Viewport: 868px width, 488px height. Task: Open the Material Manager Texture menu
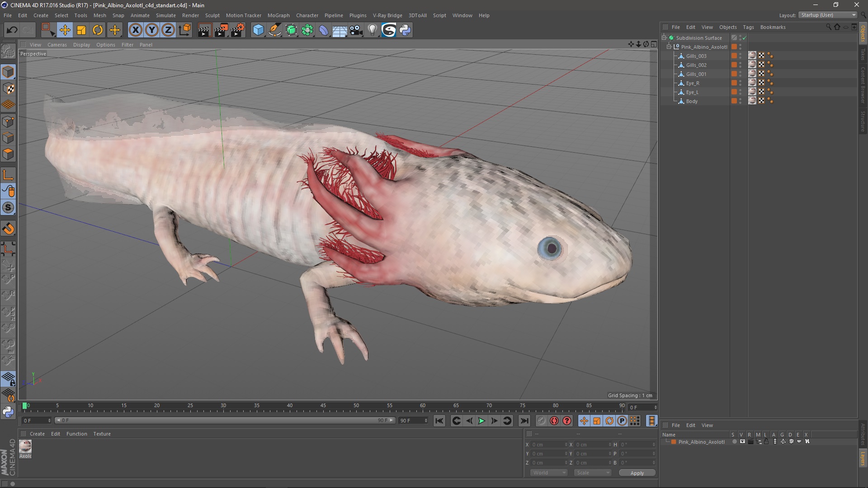click(x=102, y=434)
